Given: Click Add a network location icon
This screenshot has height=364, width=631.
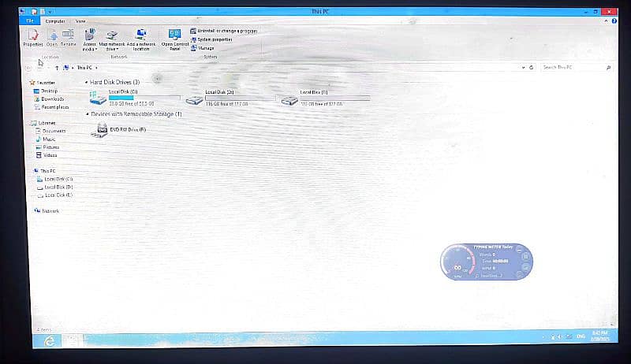Looking at the screenshot, I should 141,37.
